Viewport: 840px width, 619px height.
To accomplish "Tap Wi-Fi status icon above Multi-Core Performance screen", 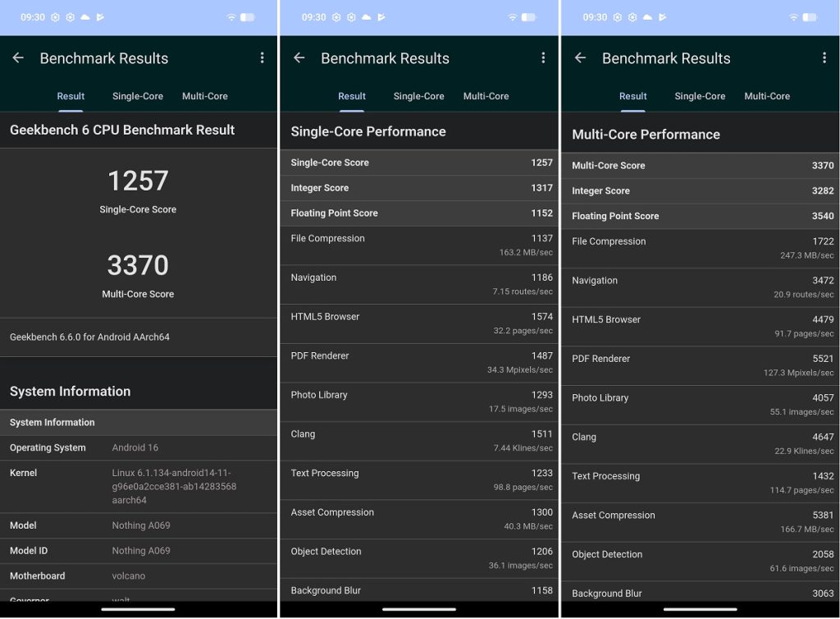I will pyautogui.click(x=793, y=17).
